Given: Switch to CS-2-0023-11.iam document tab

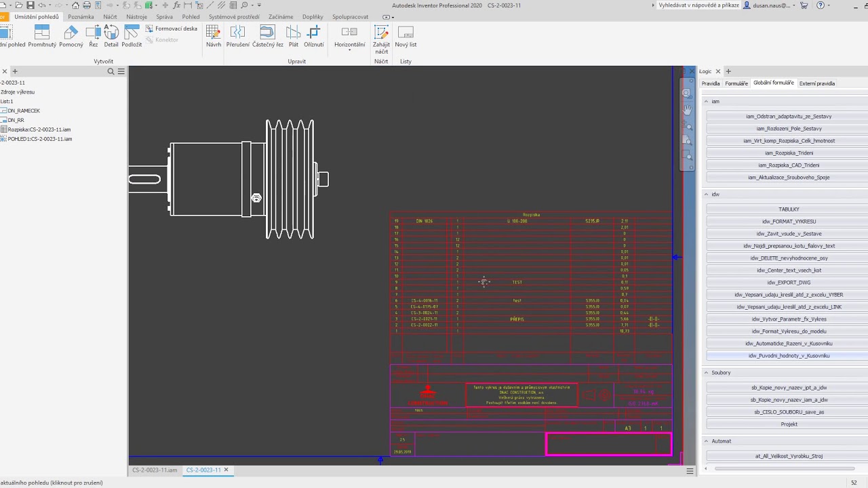Looking at the screenshot, I should (155, 470).
